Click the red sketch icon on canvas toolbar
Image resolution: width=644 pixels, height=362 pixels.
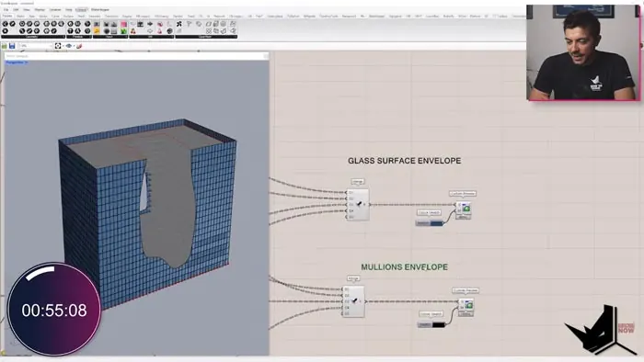pyautogui.click(x=79, y=46)
